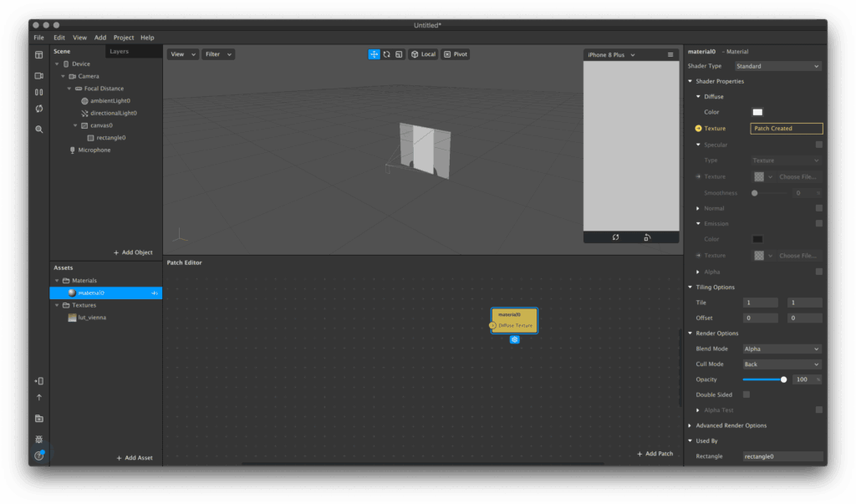Open the simulator hamburger menu
This screenshot has height=504, width=856.
[x=670, y=54]
